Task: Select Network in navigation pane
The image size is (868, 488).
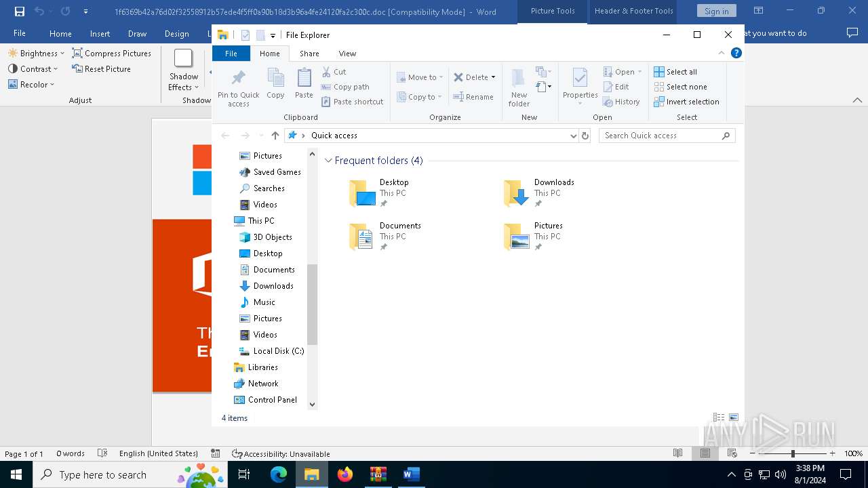Action: click(256, 384)
